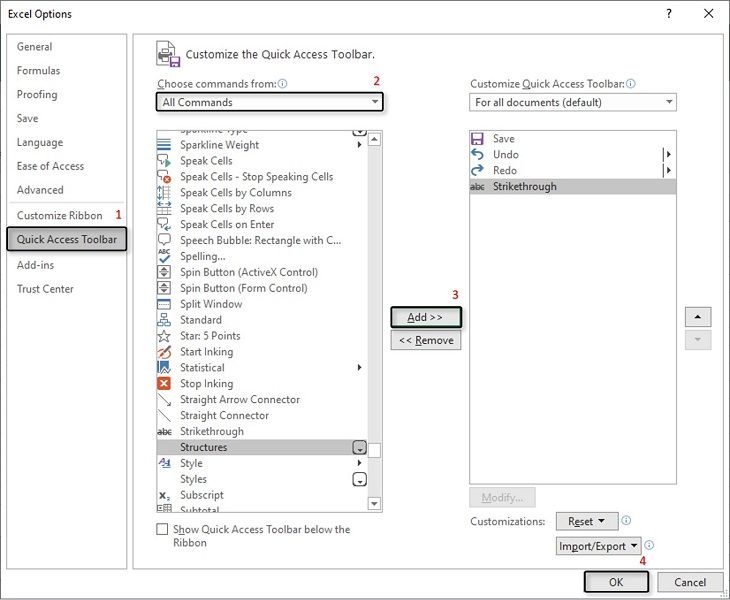Pick the Spin Button (ActiveX Control) icon
730x600 pixels.
pos(164,272)
